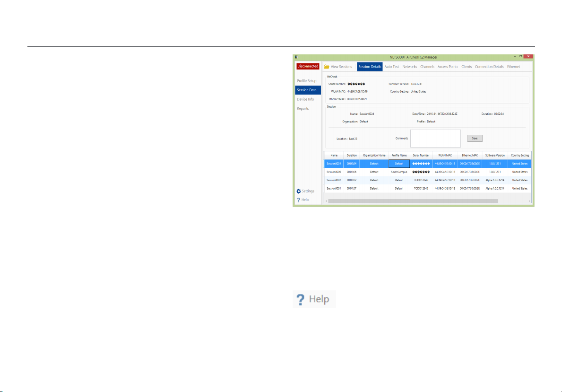Click the enlarged Help image below the window
This screenshot has height=392, width=562.
pyautogui.click(x=314, y=299)
